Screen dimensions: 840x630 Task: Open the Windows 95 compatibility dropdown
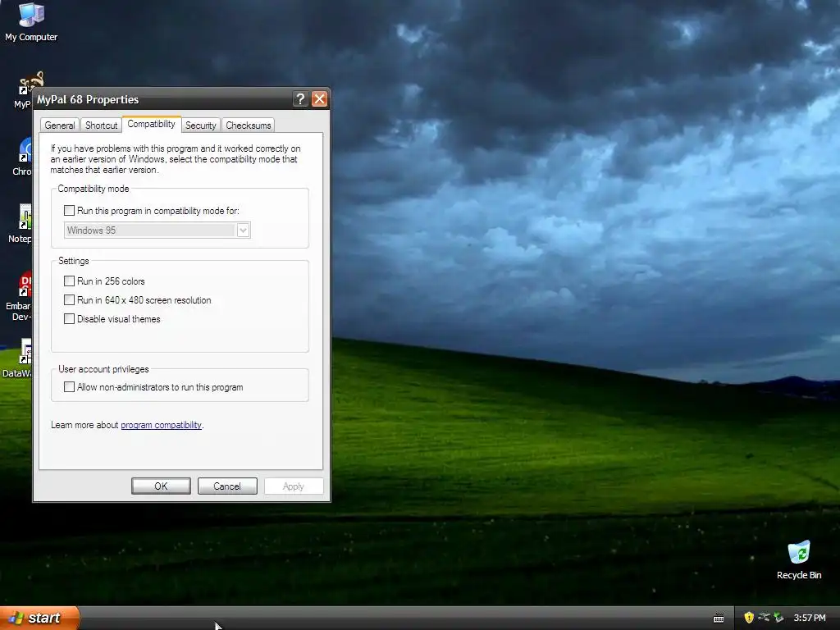click(157, 231)
